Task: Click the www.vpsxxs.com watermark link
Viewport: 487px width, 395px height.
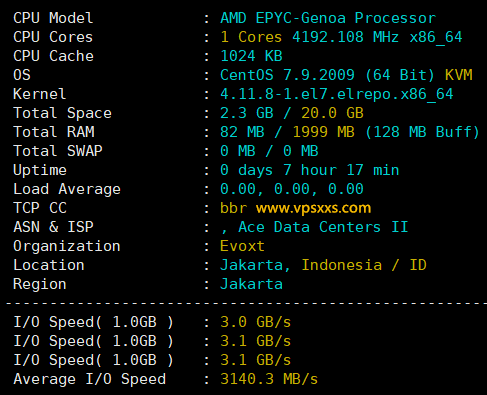Action: pos(313,208)
